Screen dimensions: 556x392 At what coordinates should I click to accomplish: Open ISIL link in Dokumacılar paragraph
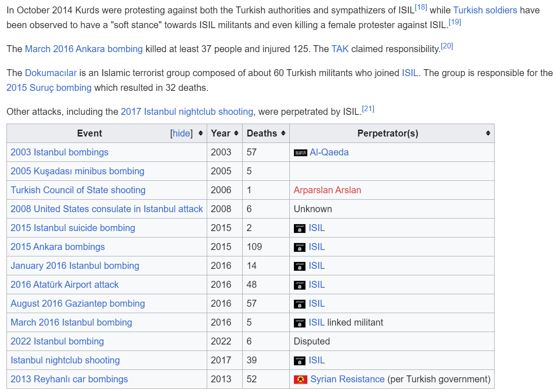[410, 73]
